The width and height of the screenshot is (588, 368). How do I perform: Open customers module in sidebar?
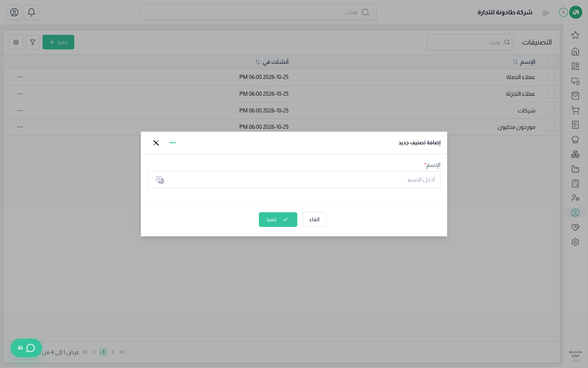click(x=575, y=213)
